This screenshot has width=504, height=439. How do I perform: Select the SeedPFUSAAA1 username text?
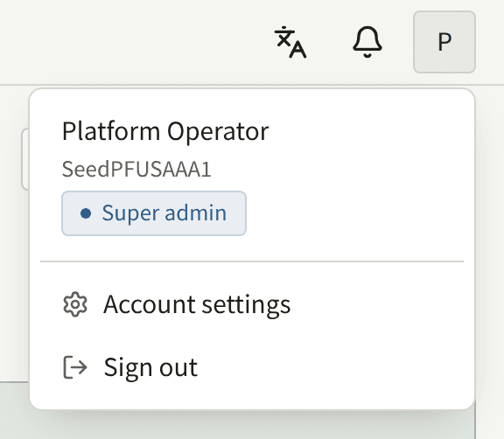[136, 169]
